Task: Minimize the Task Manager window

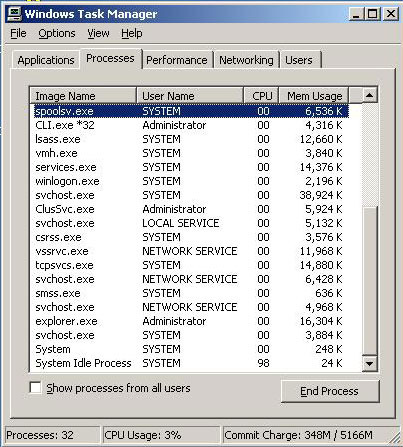Action: click(x=356, y=14)
